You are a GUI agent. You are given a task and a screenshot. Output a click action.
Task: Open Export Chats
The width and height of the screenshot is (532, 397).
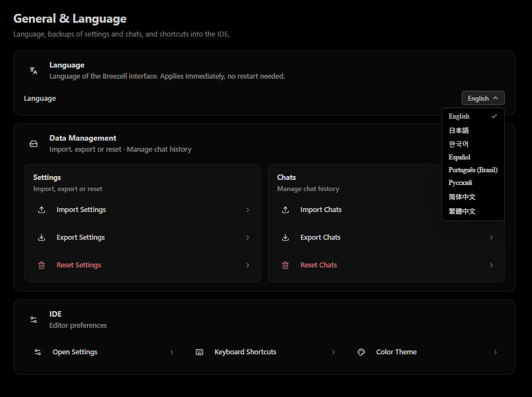click(386, 238)
